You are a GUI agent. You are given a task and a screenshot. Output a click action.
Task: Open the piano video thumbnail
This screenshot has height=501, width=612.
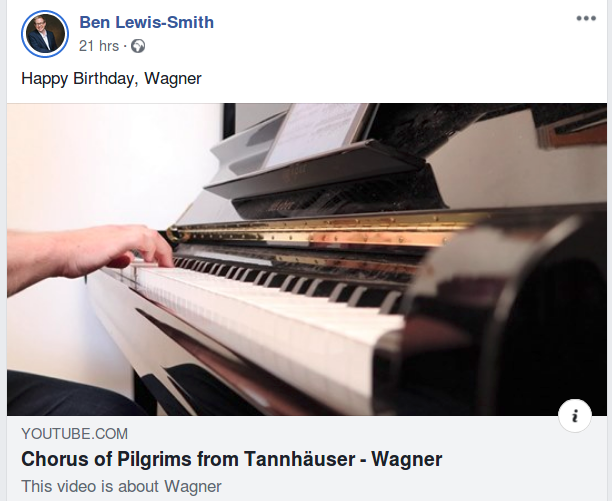(307, 259)
